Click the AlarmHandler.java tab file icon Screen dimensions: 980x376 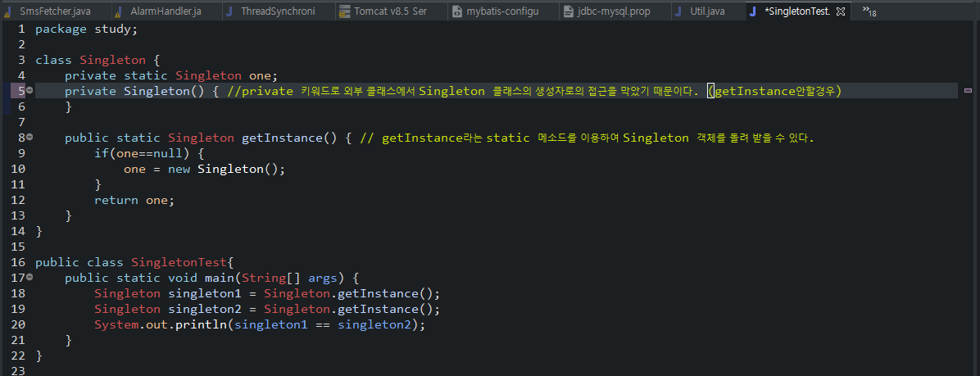(119, 11)
